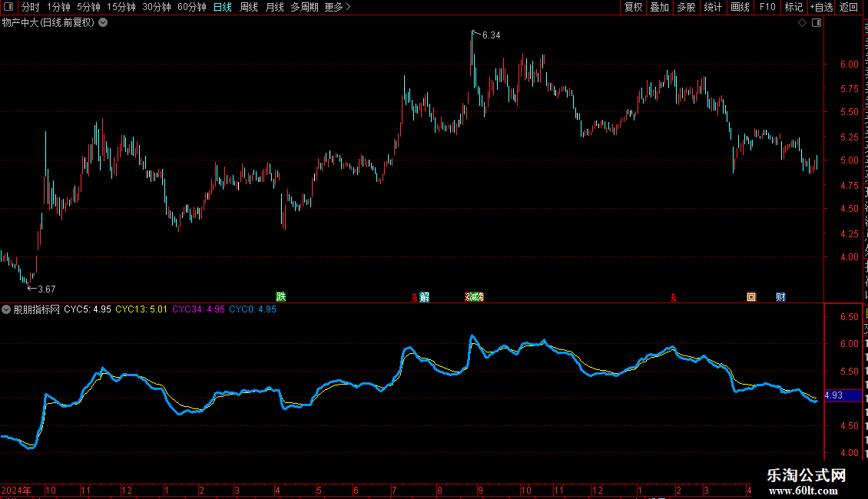Click the 股朋指标网 indicator name
Image resolution: width=868 pixels, height=499 pixels.
click(37, 310)
